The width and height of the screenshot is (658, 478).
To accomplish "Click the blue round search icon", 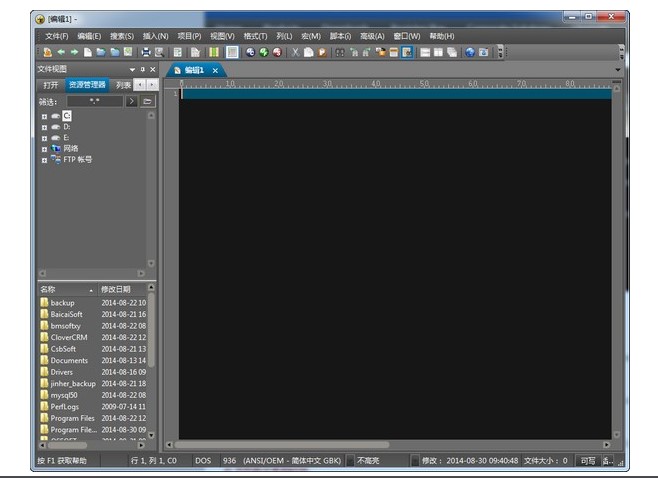I will click(250, 52).
